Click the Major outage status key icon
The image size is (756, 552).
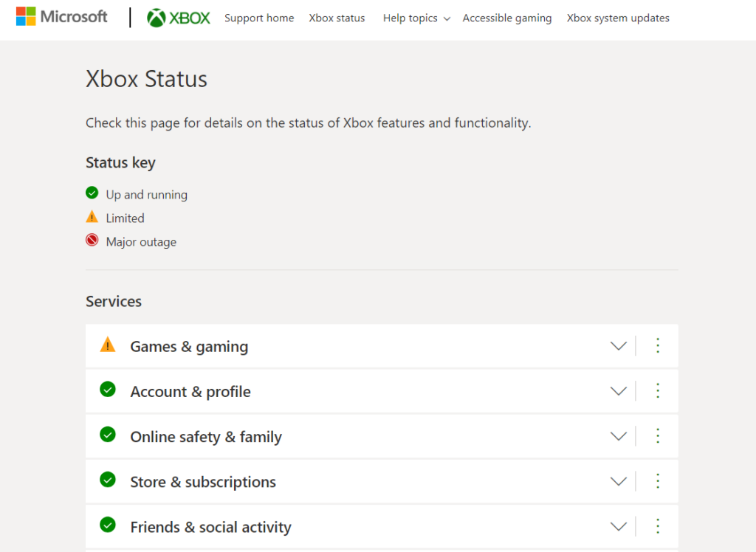click(x=92, y=240)
